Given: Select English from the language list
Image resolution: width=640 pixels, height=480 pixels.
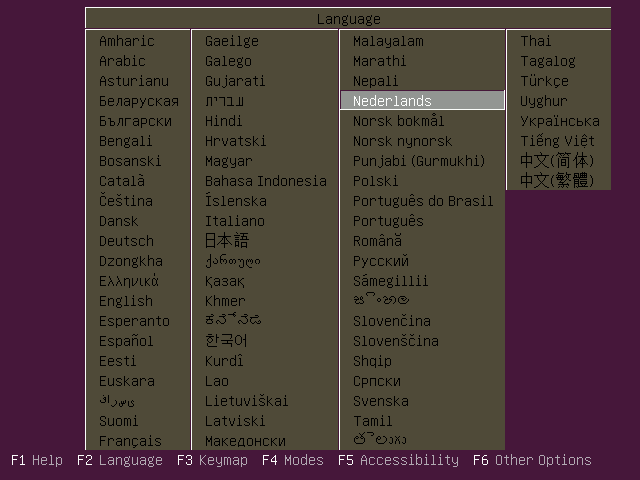Looking at the screenshot, I should [x=126, y=301].
